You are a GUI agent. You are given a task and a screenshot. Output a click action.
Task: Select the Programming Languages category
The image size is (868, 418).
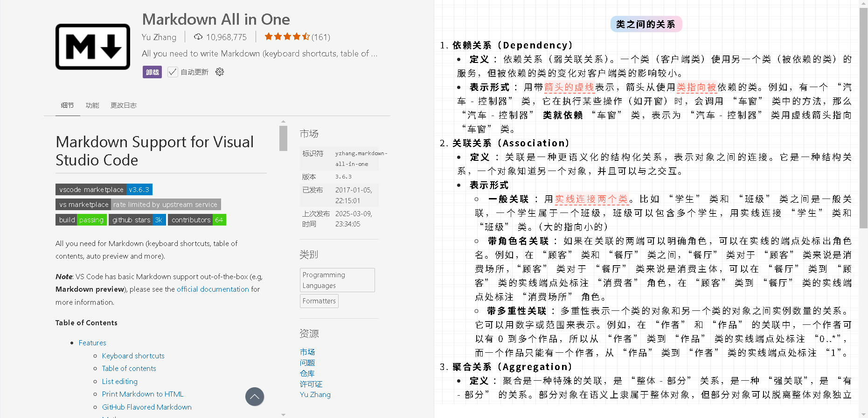337,280
